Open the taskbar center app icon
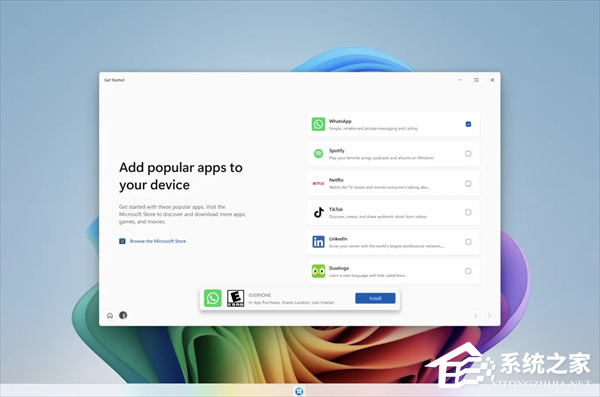 pos(300,391)
